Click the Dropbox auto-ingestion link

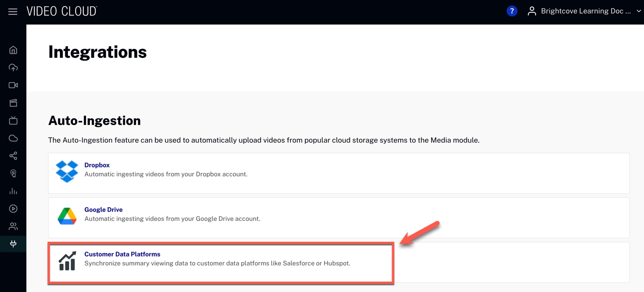click(x=97, y=165)
